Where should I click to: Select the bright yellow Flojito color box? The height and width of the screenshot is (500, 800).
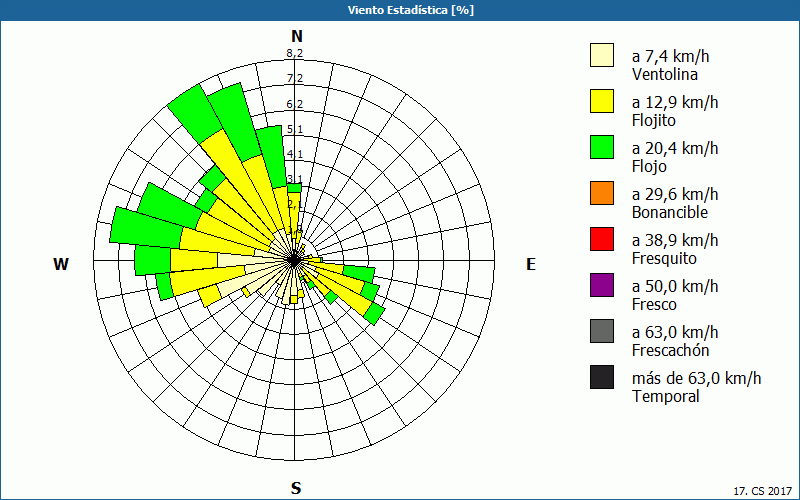coord(602,101)
